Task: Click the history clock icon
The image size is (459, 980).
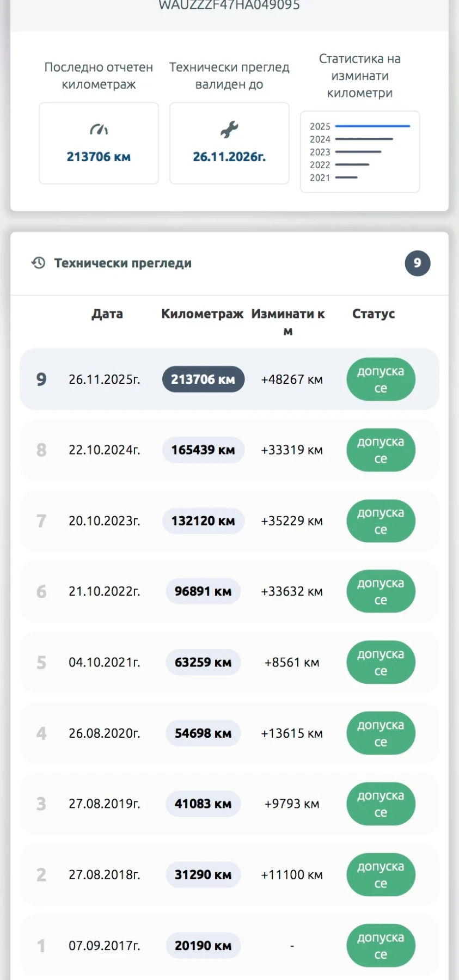Action: coord(38,263)
